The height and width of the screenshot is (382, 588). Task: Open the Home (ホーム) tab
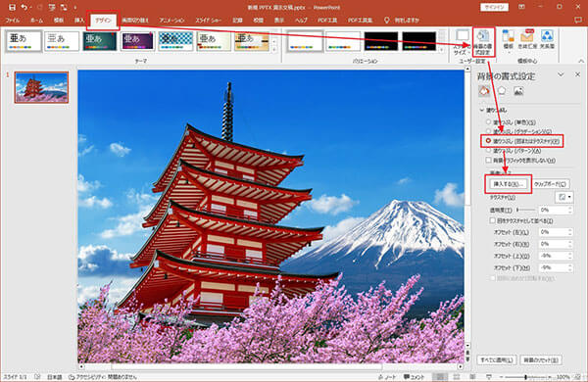point(36,21)
